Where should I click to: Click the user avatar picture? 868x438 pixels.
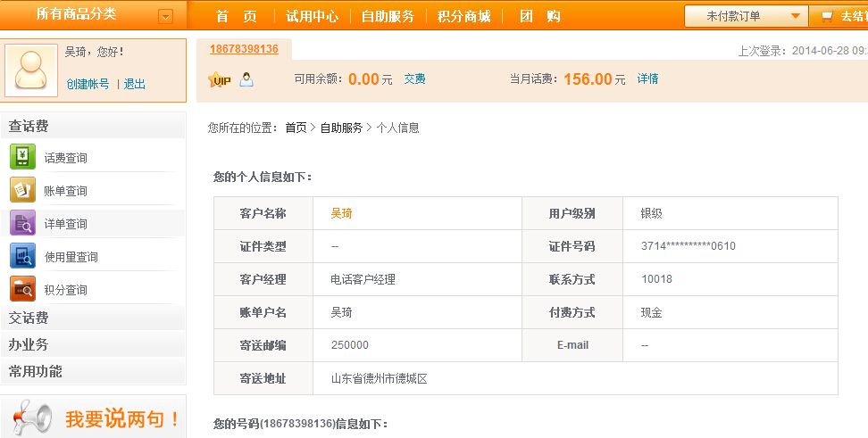[x=31, y=70]
